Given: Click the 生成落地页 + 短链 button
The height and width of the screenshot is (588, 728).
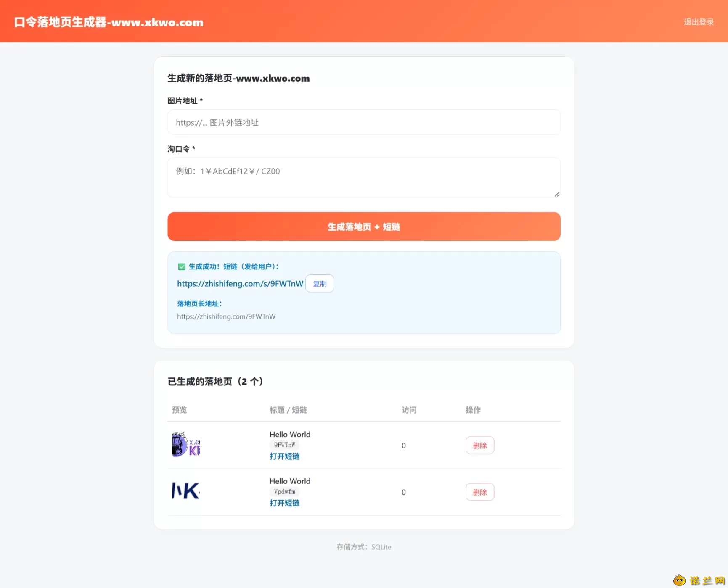Looking at the screenshot, I should pos(364,227).
